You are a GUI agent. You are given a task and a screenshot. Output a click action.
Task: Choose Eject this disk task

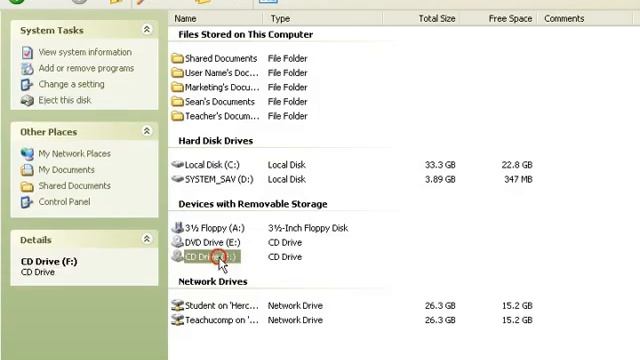coord(65,100)
